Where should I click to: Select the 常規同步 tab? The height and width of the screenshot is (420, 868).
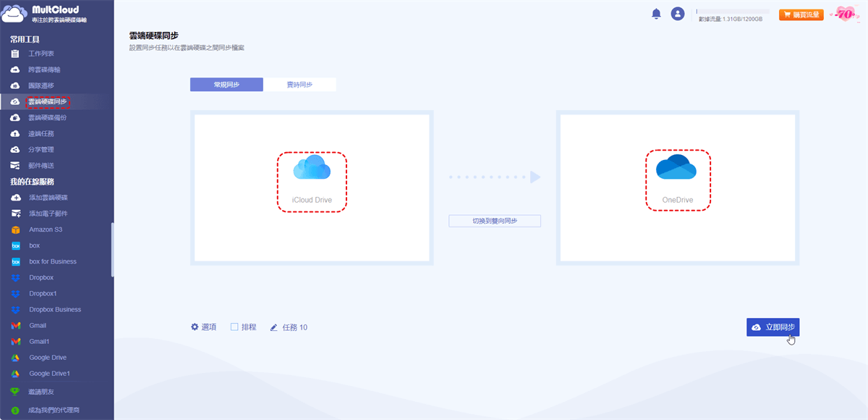[226, 85]
